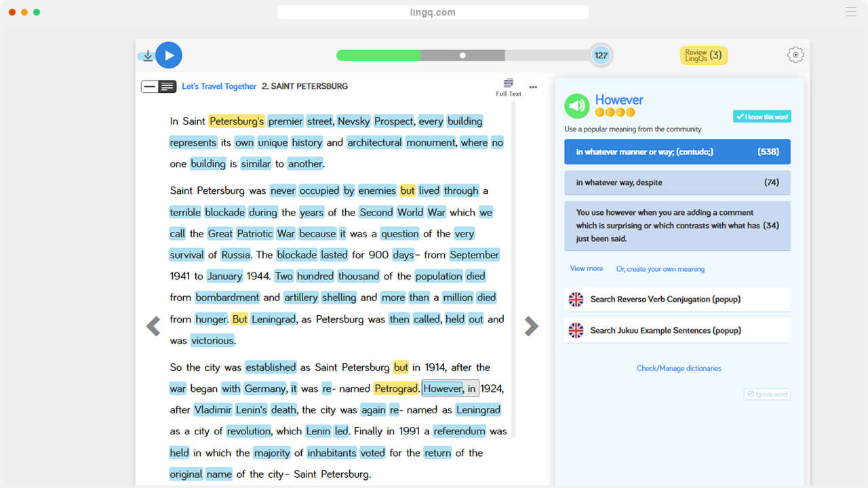Click the speaker icon to hear However
This screenshot has height=488, width=868.
[x=577, y=106]
